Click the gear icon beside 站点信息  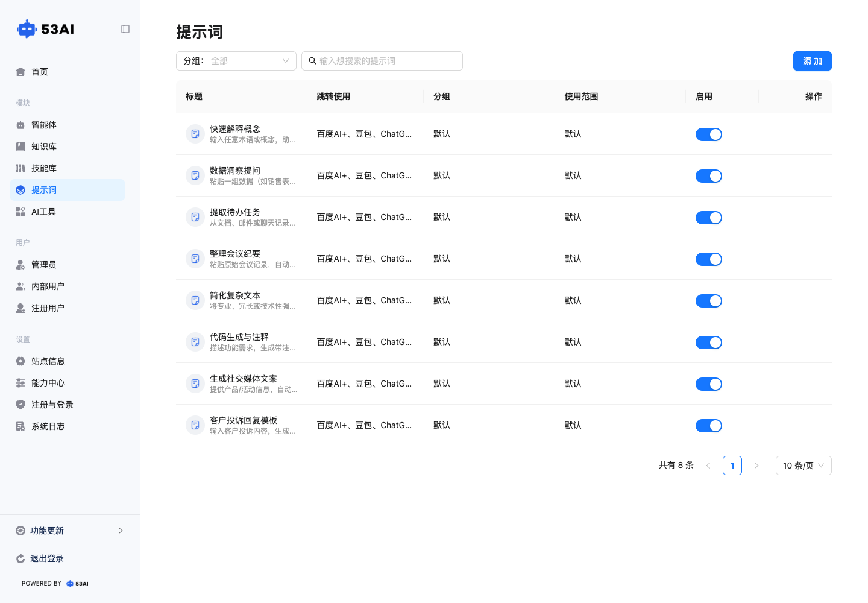tap(20, 361)
